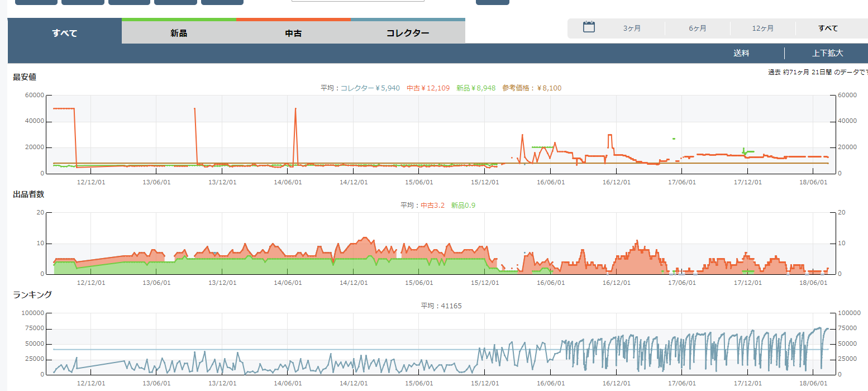Click the 平均：41165 ranking legend
The image size is (868, 391).
coord(441,306)
